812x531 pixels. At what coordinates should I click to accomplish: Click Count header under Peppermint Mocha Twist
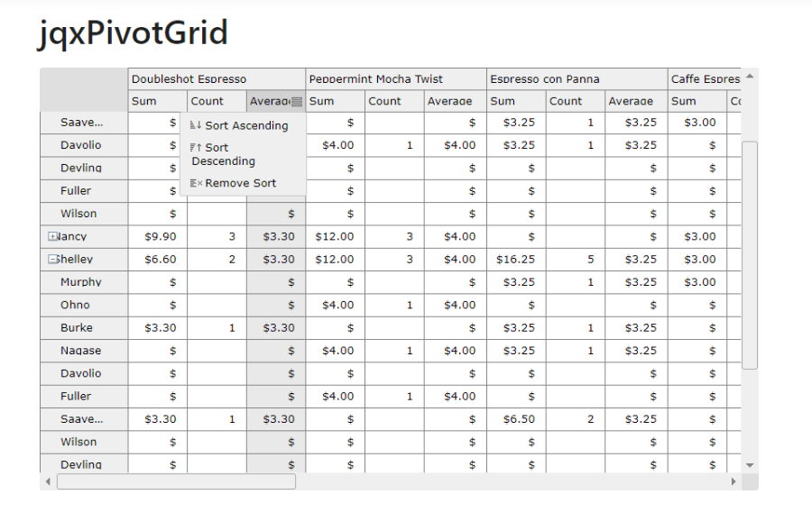[394, 101]
